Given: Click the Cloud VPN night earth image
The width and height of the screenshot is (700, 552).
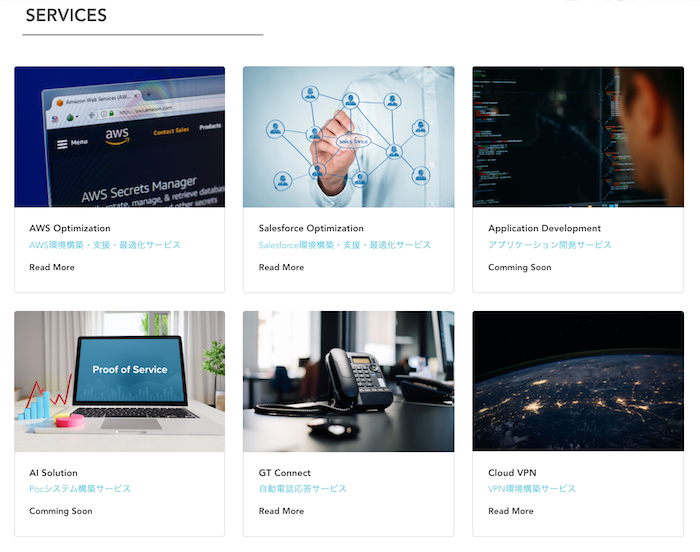Looking at the screenshot, I should (577, 381).
